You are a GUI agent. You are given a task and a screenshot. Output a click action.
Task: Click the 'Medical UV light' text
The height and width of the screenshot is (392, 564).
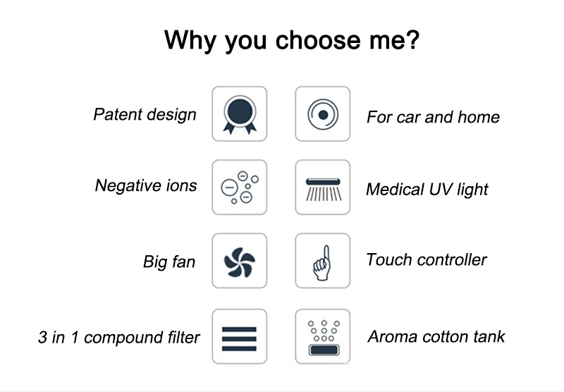pyautogui.click(x=427, y=190)
